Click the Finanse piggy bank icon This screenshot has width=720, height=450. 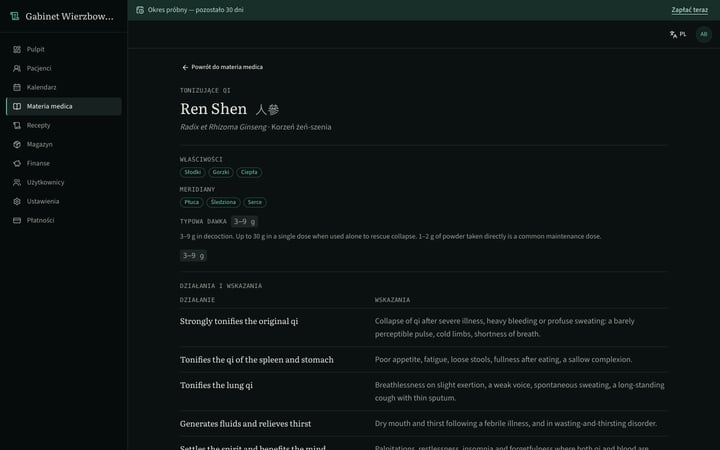17,163
